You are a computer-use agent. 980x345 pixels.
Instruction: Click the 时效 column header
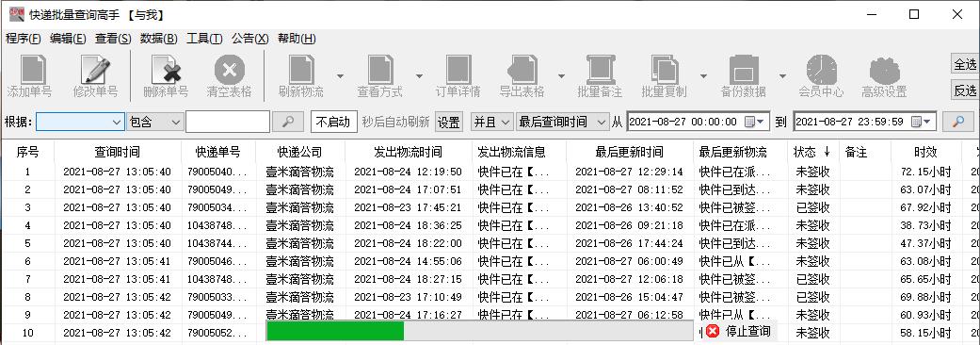(925, 152)
